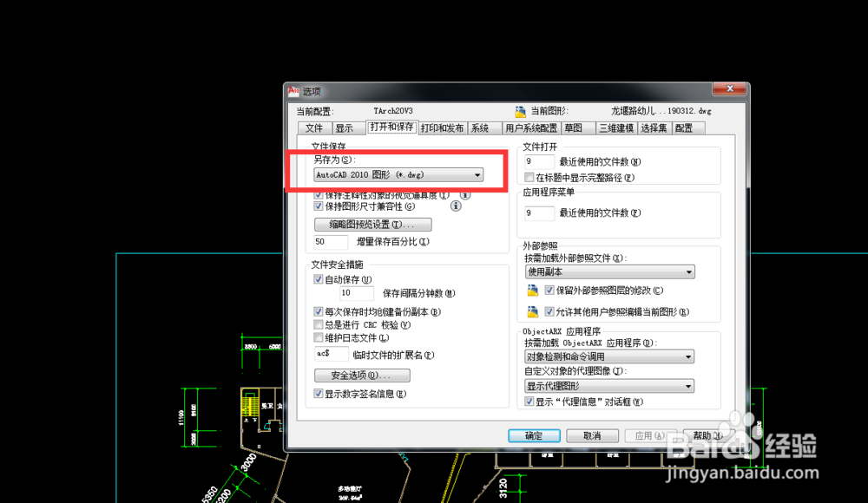Click 应用程序菜单 最近使用的文件数 field

539,213
